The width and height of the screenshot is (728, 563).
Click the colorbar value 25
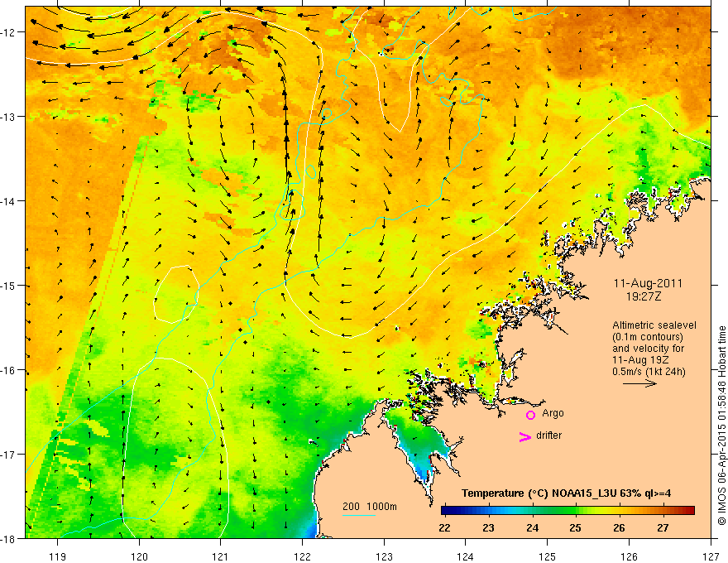(x=575, y=527)
